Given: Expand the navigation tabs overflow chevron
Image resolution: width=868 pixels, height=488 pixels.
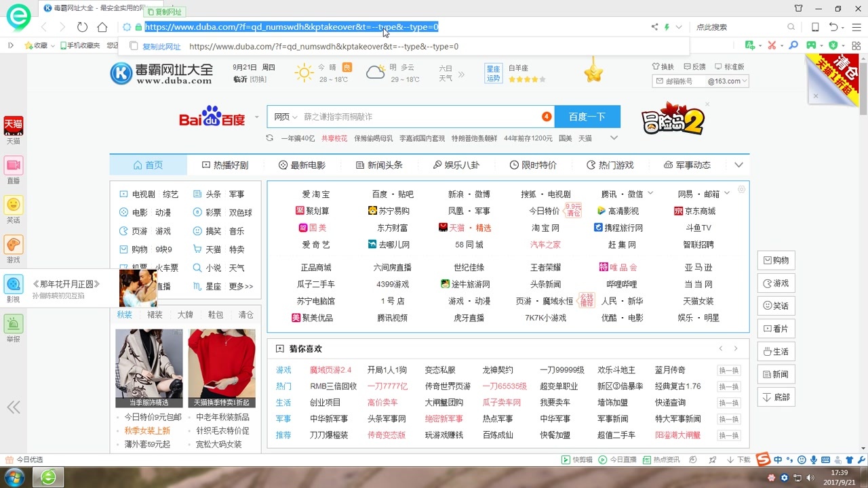Looking at the screenshot, I should [x=738, y=165].
